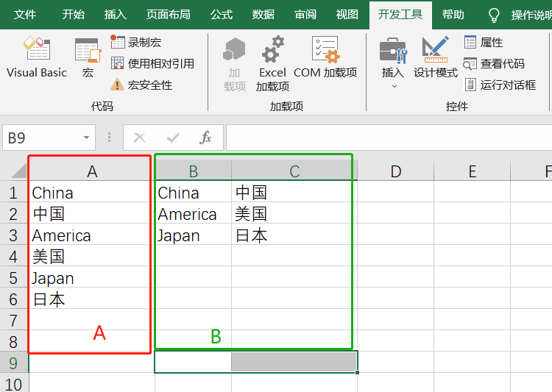Image resolution: width=552 pixels, height=392 pixels.
Task: Click cell C1 containing 中国
Action: 294,192
